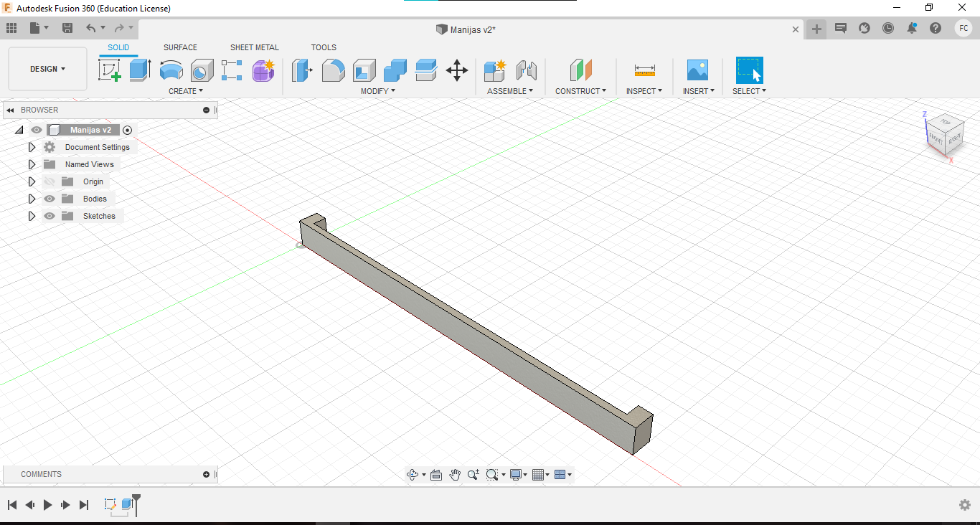Image resolution: width=980 pixels, height=525 pixels.
Task: Open the CONSTRUCT dropdown menu
Action: coord(580,91)
